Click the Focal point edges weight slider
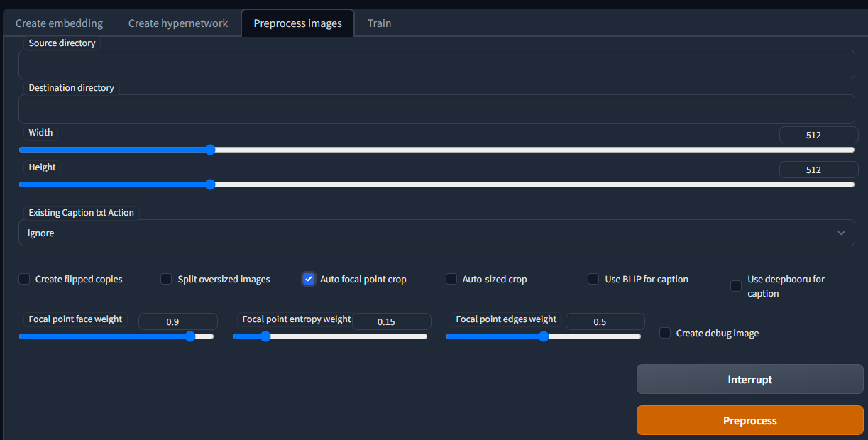 pyautogui.click(x=544, y=336)
